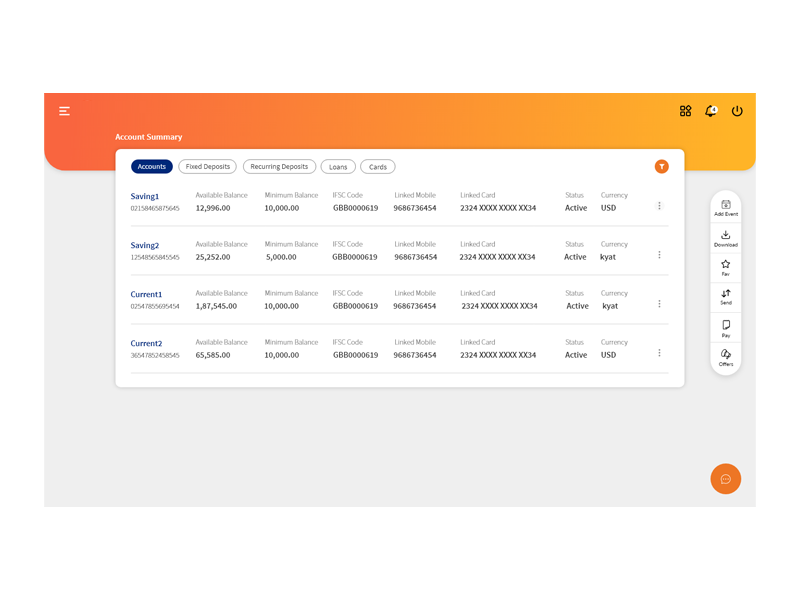The width and height of the screenshot is (800, 600).
Task: Click the Pay icon
Action: 726,329
